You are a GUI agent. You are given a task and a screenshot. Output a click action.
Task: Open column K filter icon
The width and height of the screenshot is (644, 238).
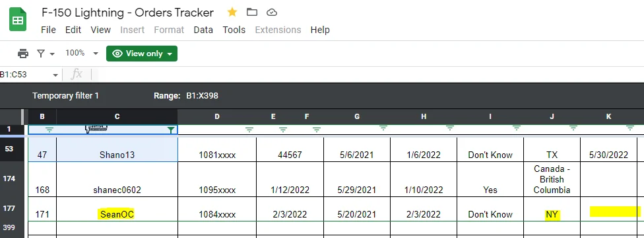[630, 128]
